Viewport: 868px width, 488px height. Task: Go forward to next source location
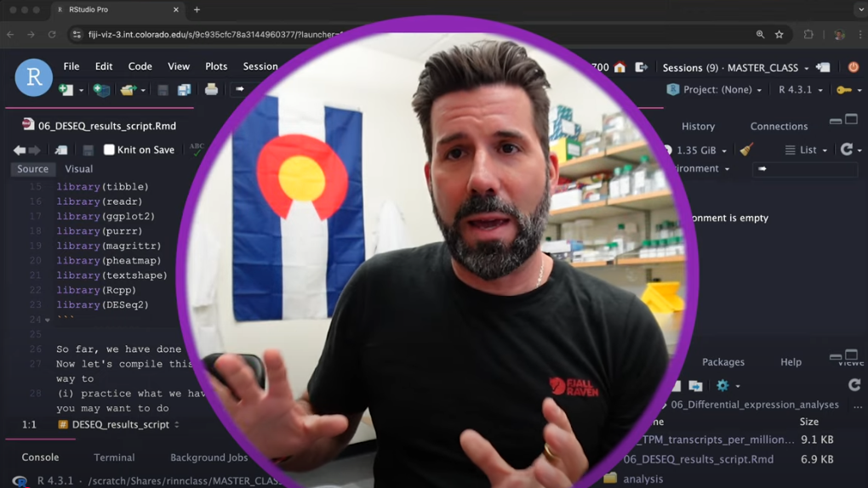(34, 150)
